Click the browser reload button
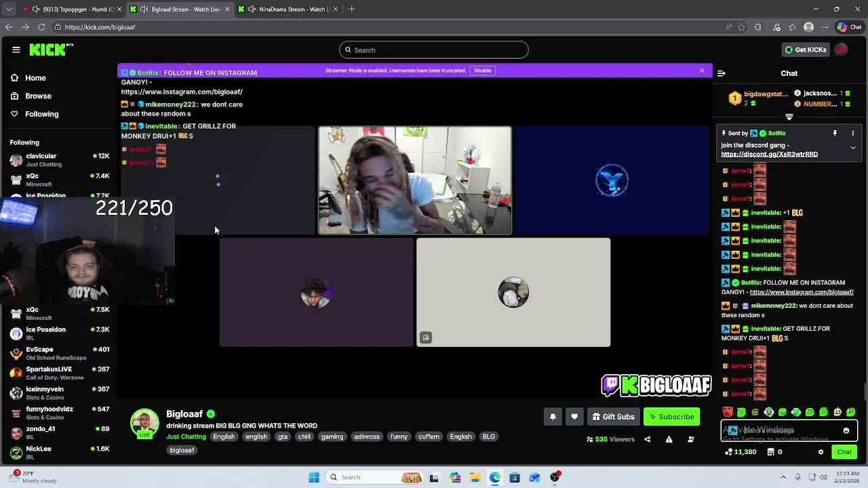 (41, 27)
